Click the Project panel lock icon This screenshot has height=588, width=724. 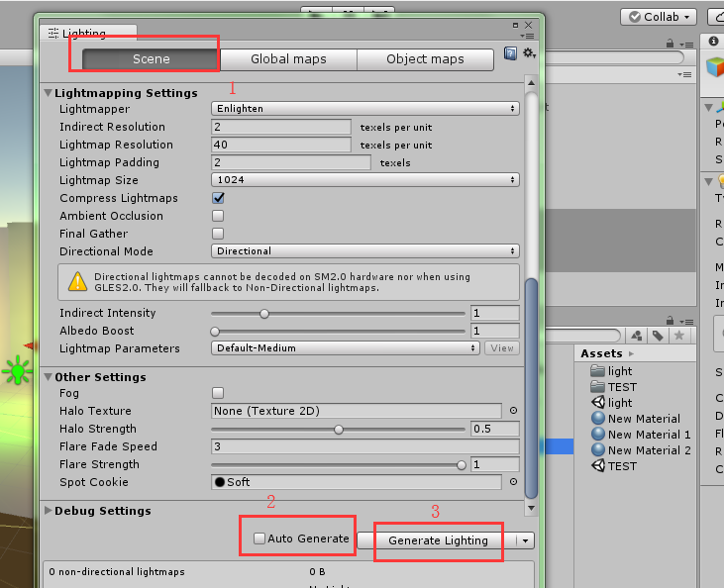[670, 321]
